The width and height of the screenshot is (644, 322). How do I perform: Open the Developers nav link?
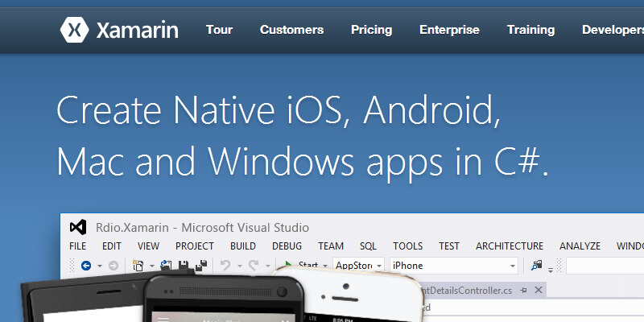pyautogui.click(x=613, y=30)
